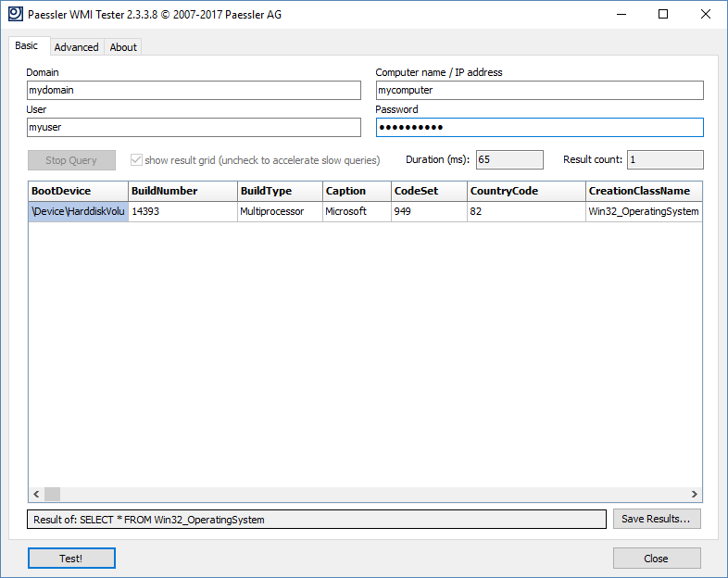Minimize the WMI Tester window
The image size is (728, 578).
click(x=621, y=15)
